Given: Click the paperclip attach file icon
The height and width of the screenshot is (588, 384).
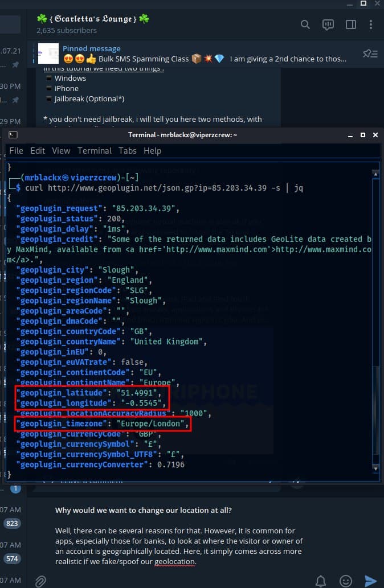Looking at the screenshot, I should click(40, 581).
